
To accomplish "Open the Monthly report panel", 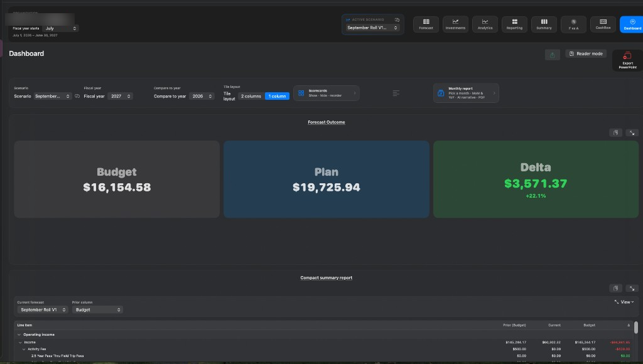I will (466, 93).
